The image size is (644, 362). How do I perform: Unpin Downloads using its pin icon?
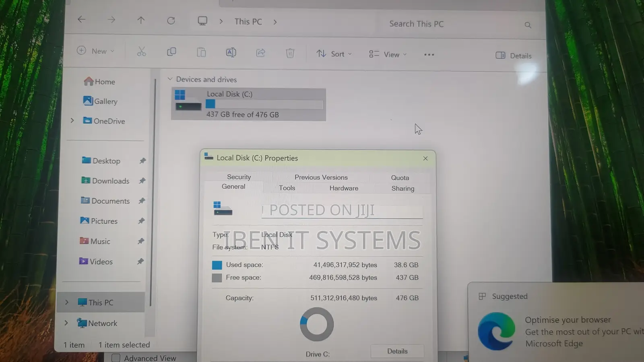coord(142,181)
